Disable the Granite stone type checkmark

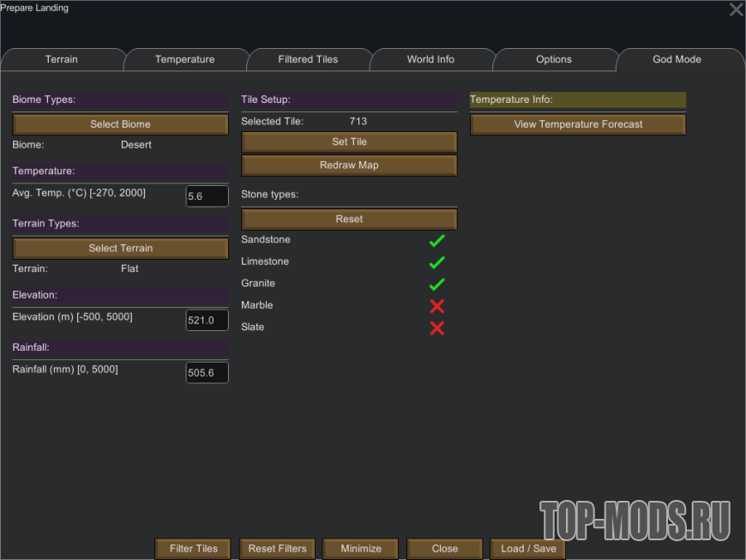pyautogui.click(x=436, y=284)
